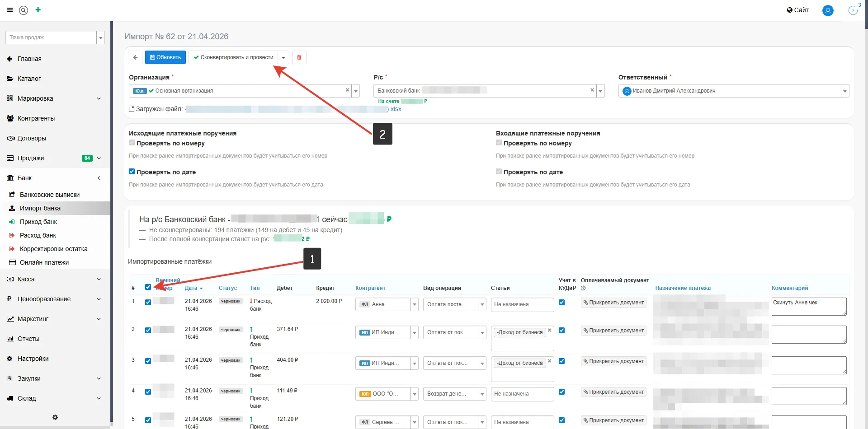This screenshot has height=429, width=868.
Task: Toggle КУДиР checkbox in first payment row
Action: [x=561, y=303]
